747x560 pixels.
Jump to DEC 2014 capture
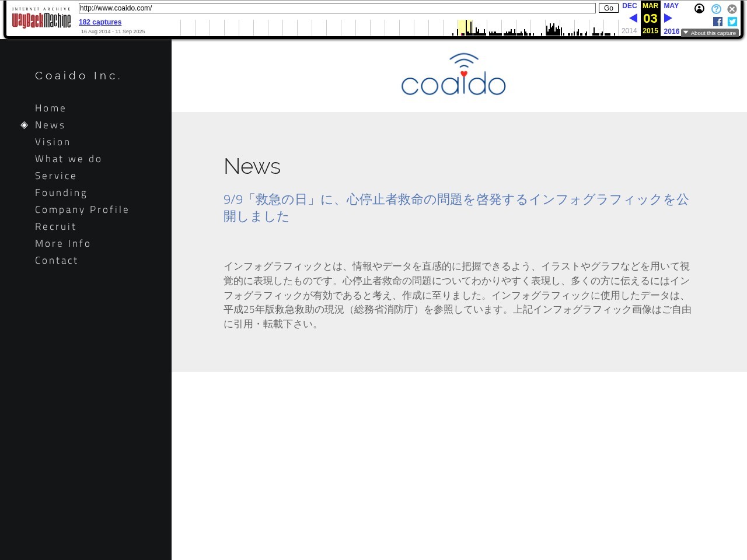click(629, 6)
